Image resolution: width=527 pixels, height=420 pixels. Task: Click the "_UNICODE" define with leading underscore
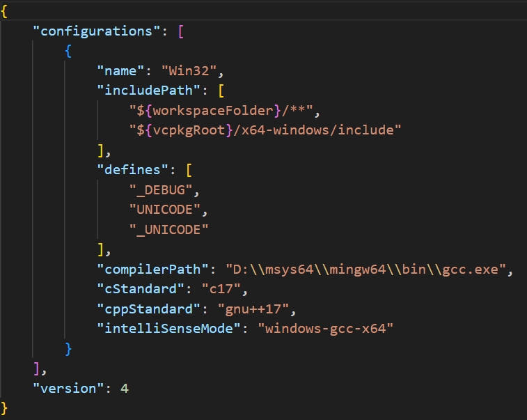tap(169, 229)
